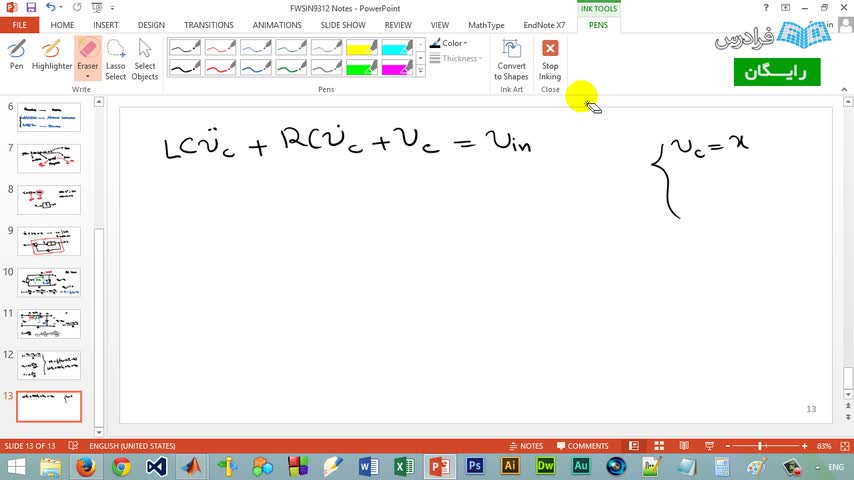Open Firefox from the taskbar

click(x=86, y=467)
